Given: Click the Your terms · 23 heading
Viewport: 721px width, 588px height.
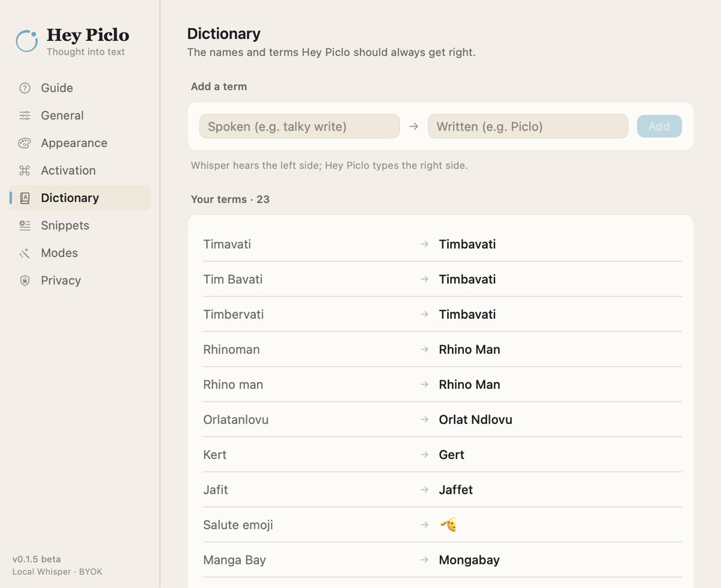Looking at the screenshot, I should click(x=230, y=199).
